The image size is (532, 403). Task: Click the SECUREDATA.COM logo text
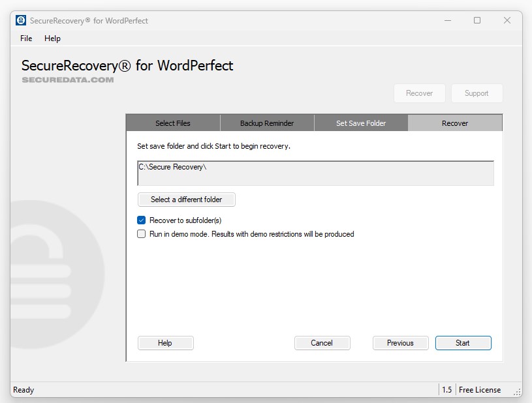pos(68,80)
